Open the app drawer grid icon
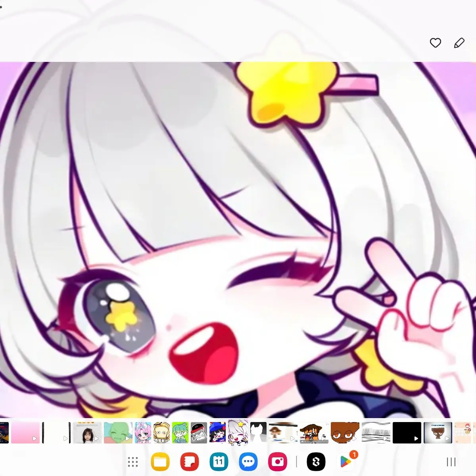Image resolution: width=476 pixels, height=476 pixels. pos(133,462)
